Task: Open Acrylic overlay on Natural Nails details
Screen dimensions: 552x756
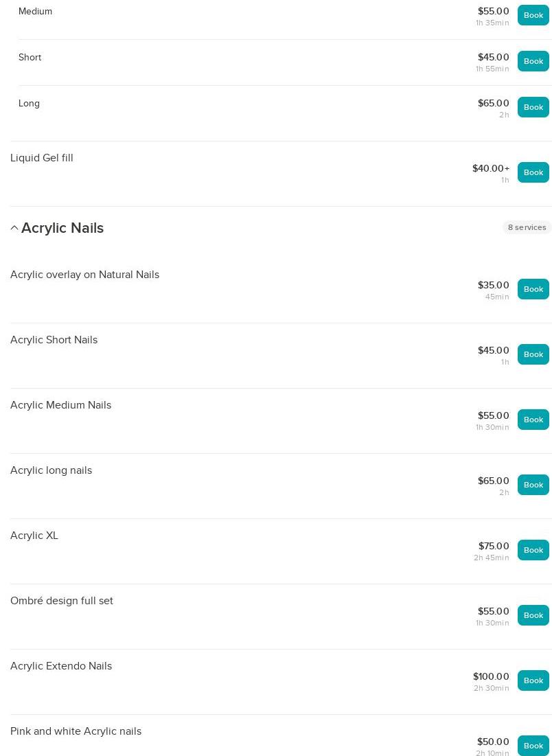Action: point(84,275)
